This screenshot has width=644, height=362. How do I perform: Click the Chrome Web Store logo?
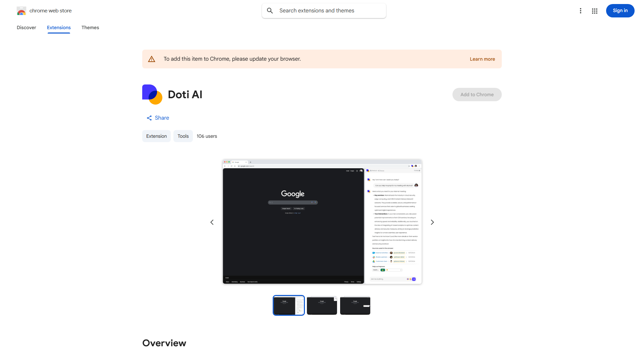(21, 11)
